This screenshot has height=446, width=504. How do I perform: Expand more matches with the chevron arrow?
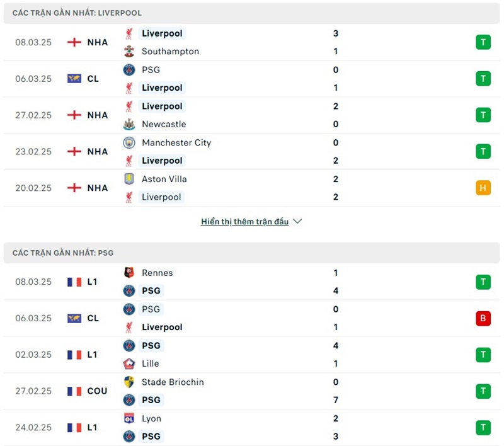click(x=298, y=222)
